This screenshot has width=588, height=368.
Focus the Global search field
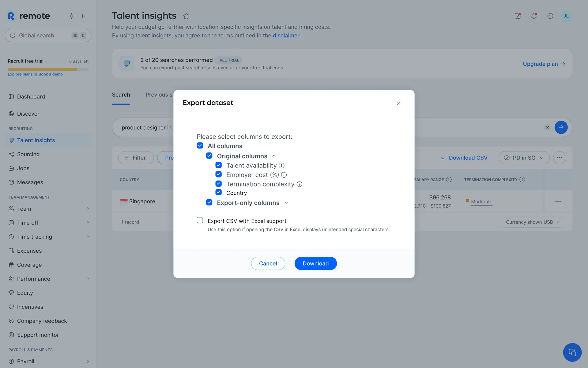[x=43, y=36]
